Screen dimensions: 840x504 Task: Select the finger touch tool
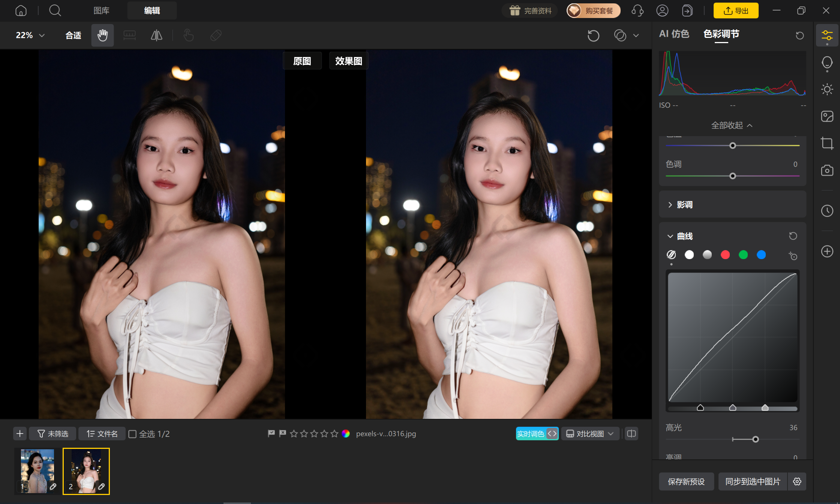click(189, 35)
